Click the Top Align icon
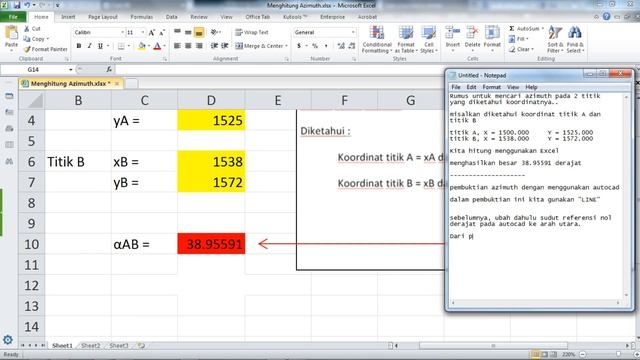640x360 pixels. coord(177,32)
